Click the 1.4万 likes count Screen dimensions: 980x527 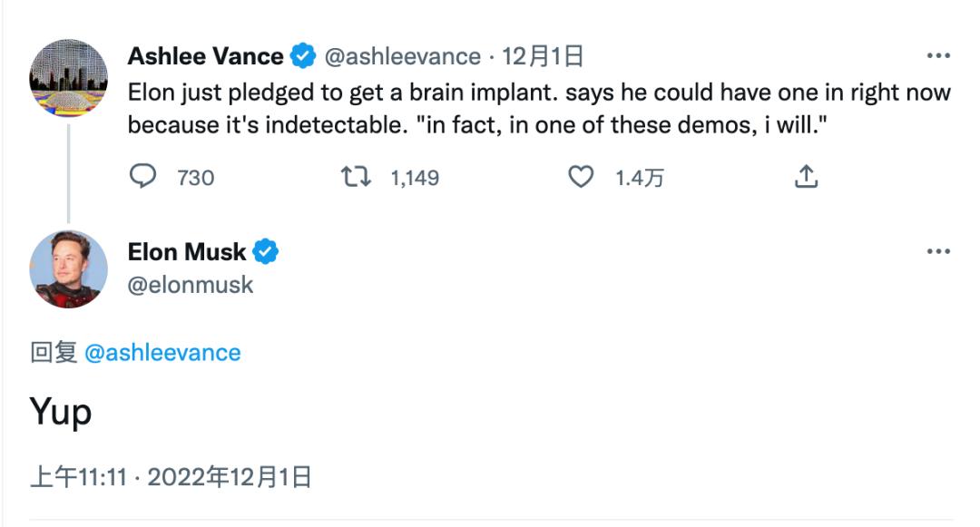click(639, 178)
